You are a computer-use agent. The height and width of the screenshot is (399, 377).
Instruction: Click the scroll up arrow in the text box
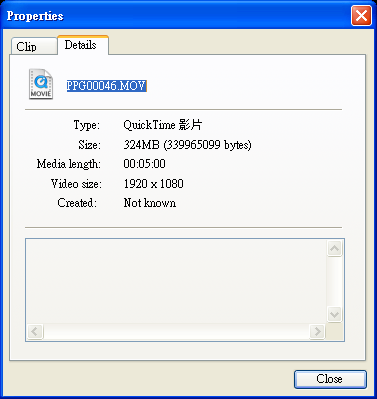point(334,248)
